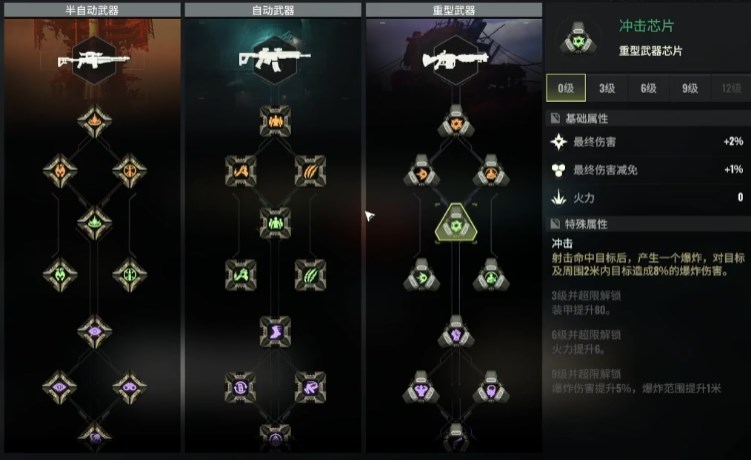Screen dimensions: 751x460
Task: Select the purple boot chip in automatic tree
Action: tap(275, 331)
